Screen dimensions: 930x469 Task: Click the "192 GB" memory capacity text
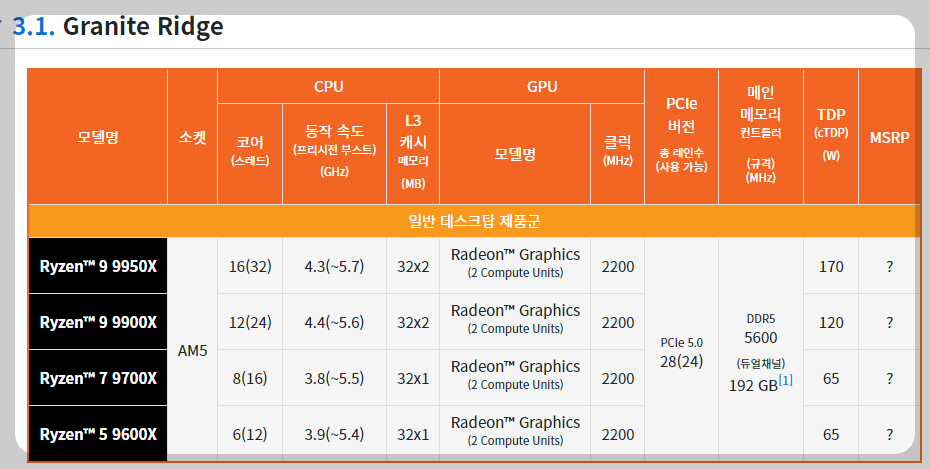tap(753, 385)
